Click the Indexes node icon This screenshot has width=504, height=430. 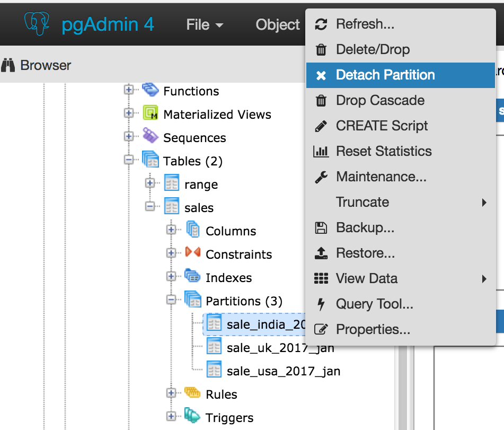pyautogui.click(x=193, y=277)
